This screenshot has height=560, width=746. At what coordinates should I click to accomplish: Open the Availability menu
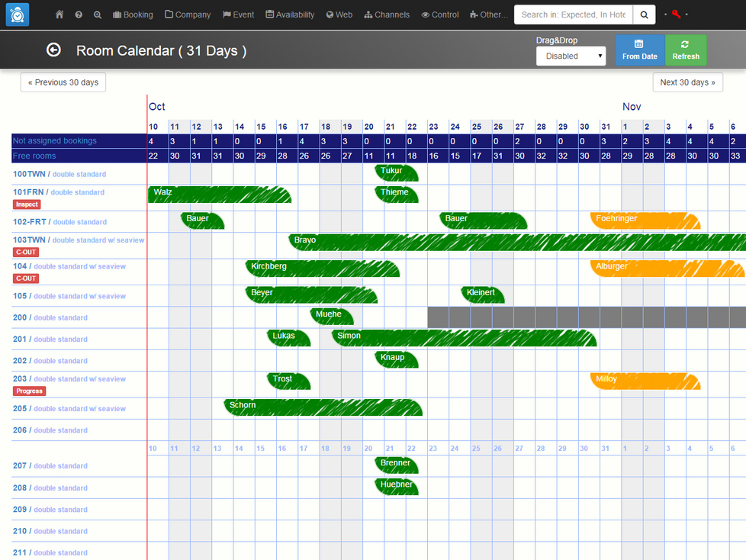(x=290, y=14)
